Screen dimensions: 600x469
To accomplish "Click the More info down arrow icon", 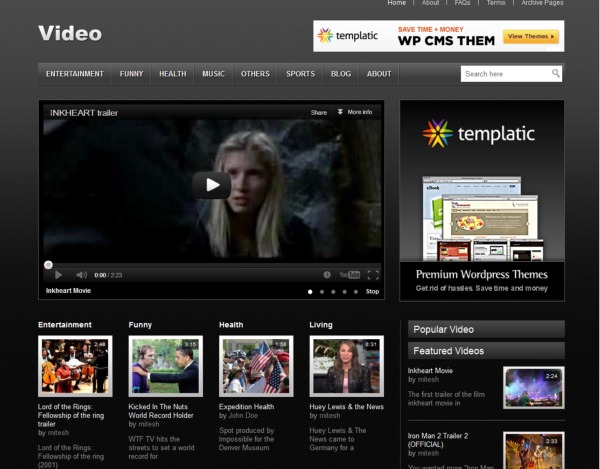I will [340, 112].
